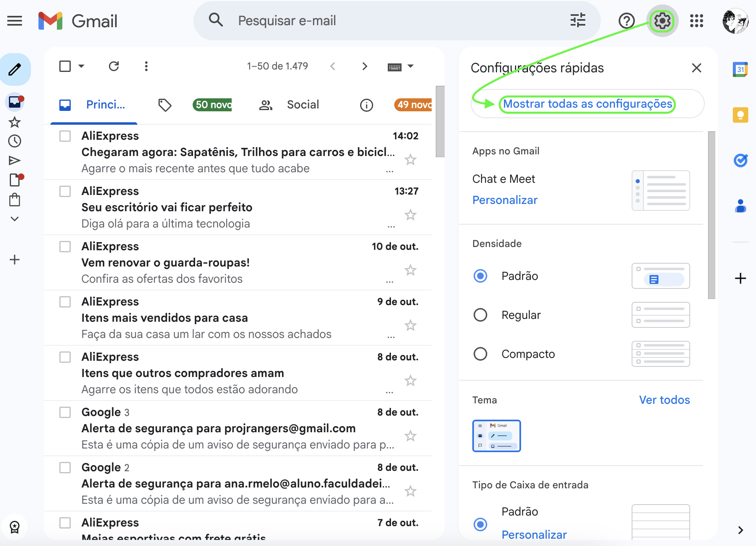
Task: Switch to Social tab
Action: (289, 105)
